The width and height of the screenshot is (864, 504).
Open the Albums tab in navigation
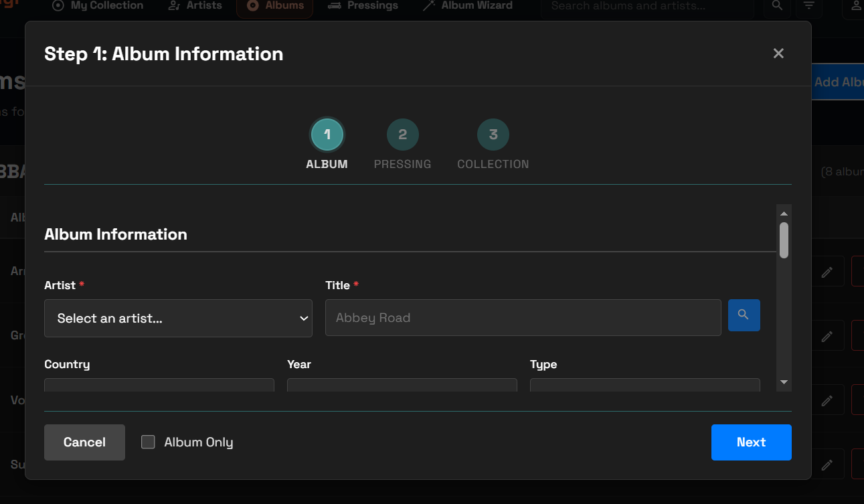274,6
